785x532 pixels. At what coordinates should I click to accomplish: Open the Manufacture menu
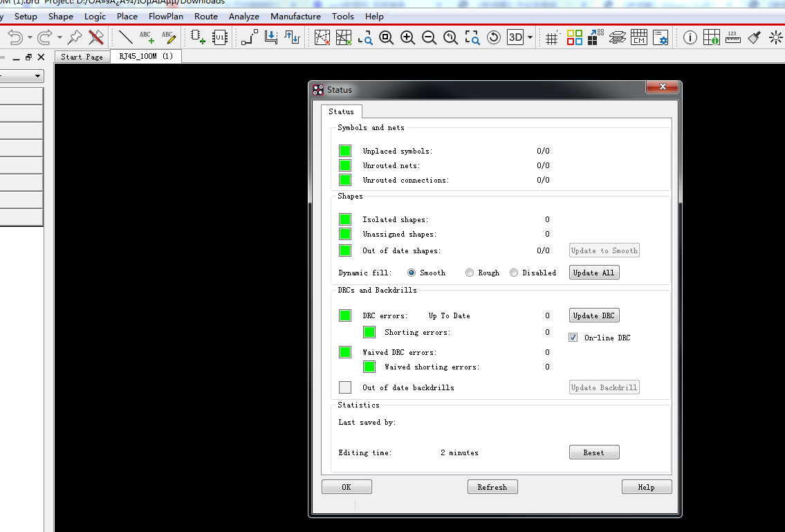tap(295, 17)
